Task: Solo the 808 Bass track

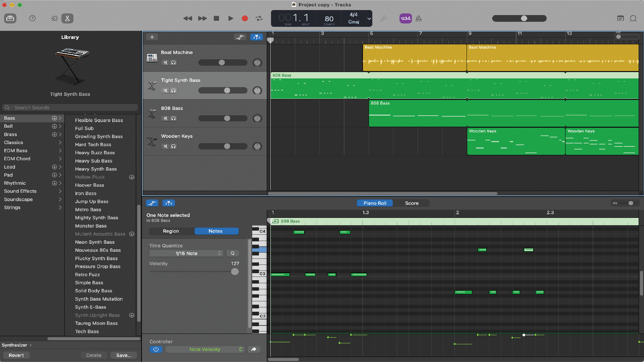Action: pyautogui.click(x=173, y=118)
